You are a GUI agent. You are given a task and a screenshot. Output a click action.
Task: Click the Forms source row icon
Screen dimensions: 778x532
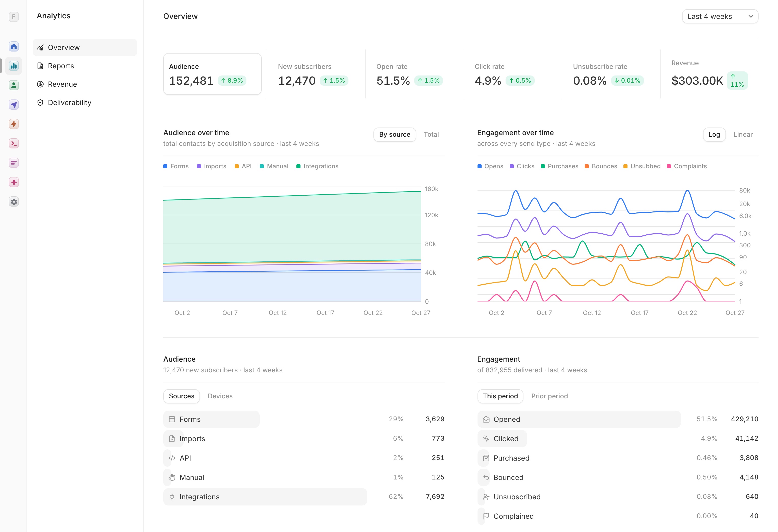[172, 419]
